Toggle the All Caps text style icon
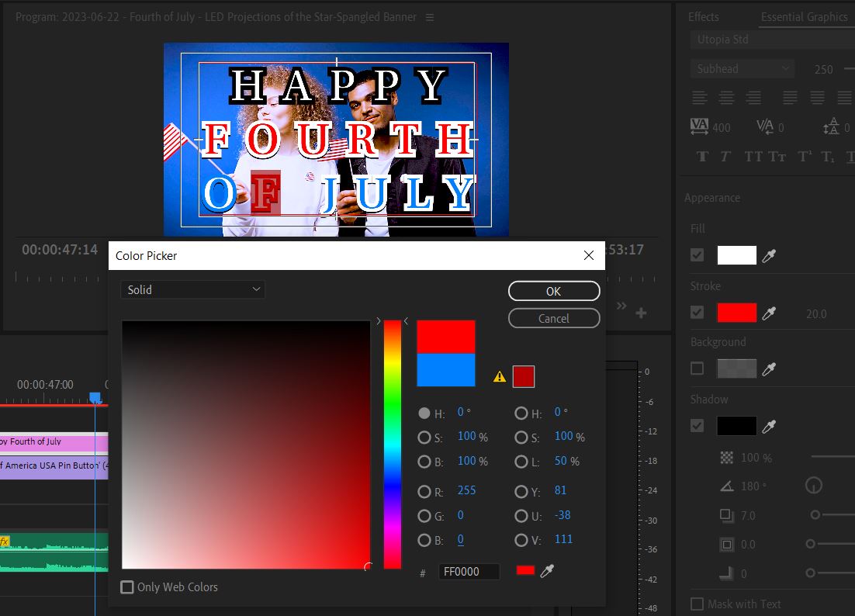 coord(753,157)
